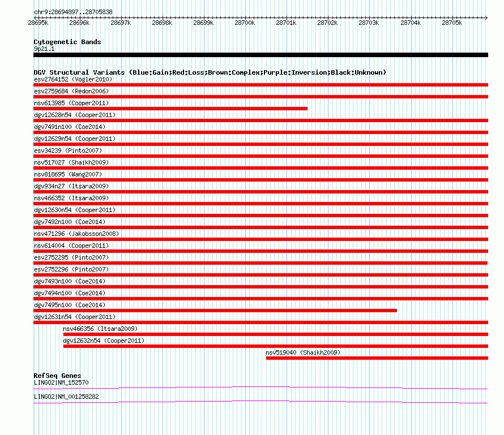Click nsv818695 (Wang2007) label
The width and height of the screenshot is (504, 435).
coord(68,174)
